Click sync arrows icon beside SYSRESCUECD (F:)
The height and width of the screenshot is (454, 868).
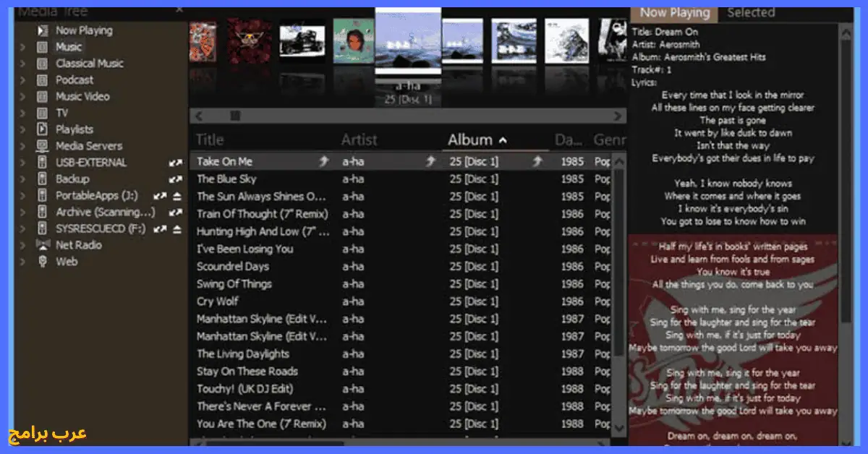point(161,229)
